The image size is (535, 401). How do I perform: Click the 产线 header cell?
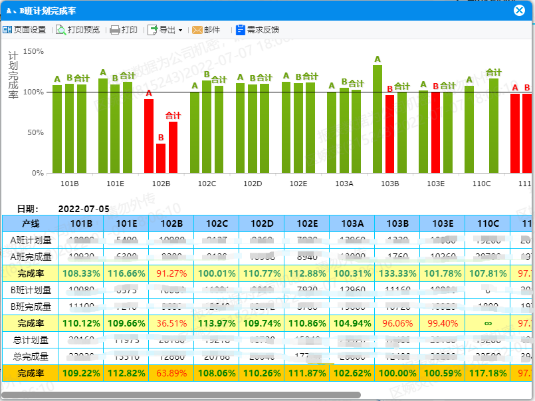[30, 224]
